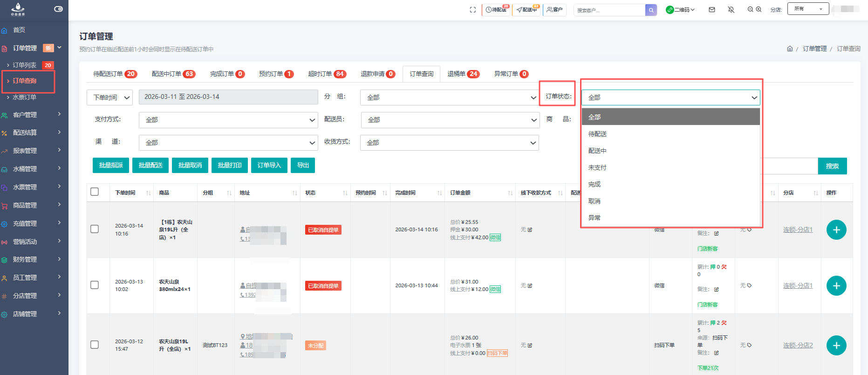Click the 批量配送 button
The height and width of the screenshot is (375, 868).
click(150, 165)
